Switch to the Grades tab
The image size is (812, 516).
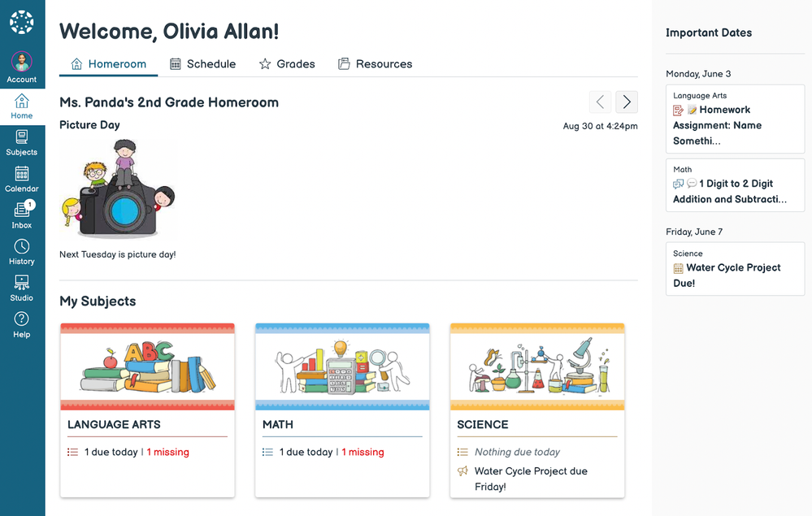[287, 64]
